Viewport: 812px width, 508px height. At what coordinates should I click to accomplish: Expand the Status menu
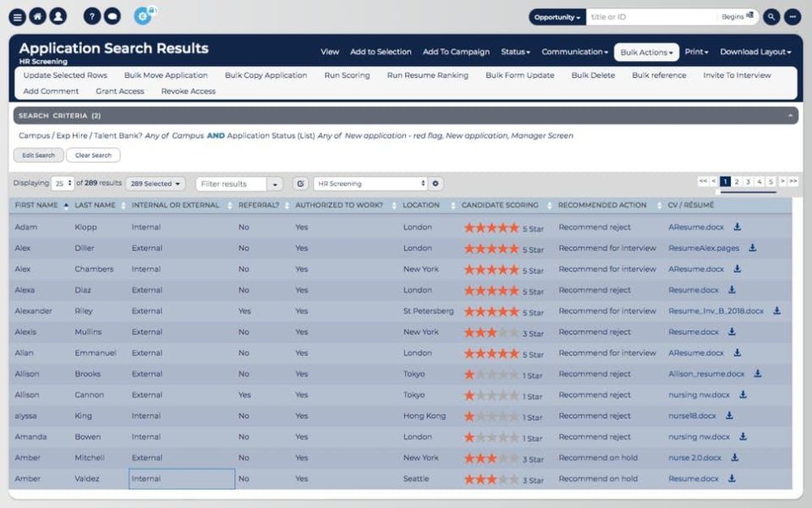point(516,52)
